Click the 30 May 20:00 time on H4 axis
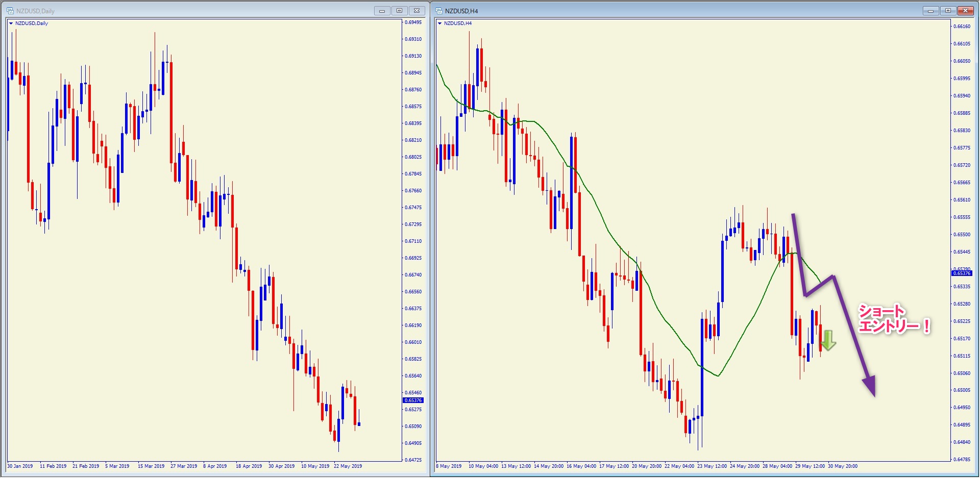 coord(843,466)
